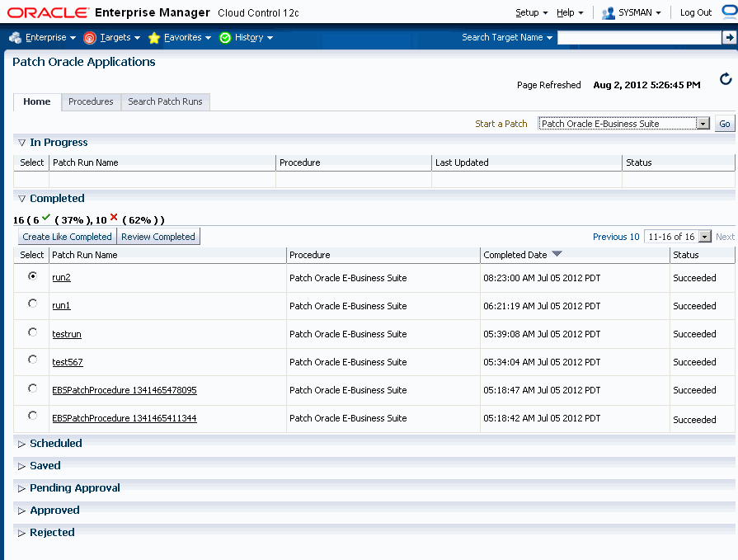Screen dimensions: 738x560
Task: Open the Enterprise menu
Action: 50,38
